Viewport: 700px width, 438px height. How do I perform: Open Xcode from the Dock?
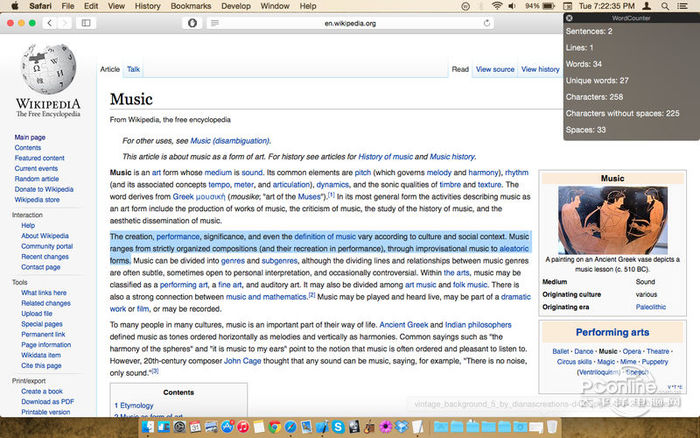(322, 427)
